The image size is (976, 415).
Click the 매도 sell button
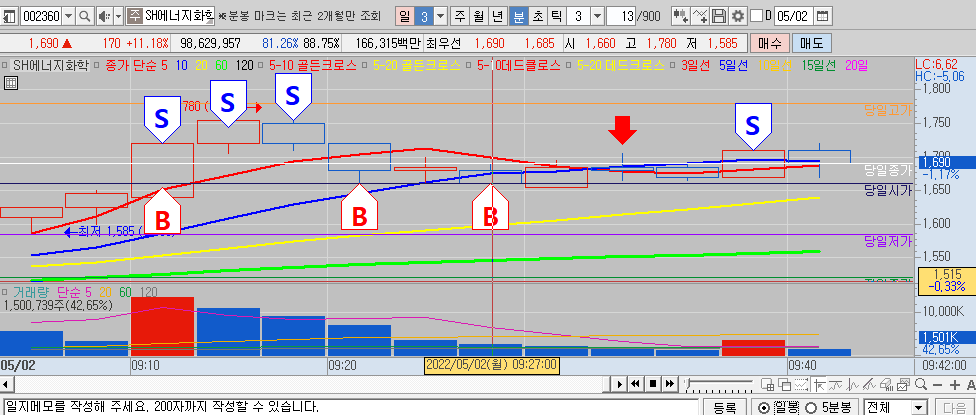812,43
